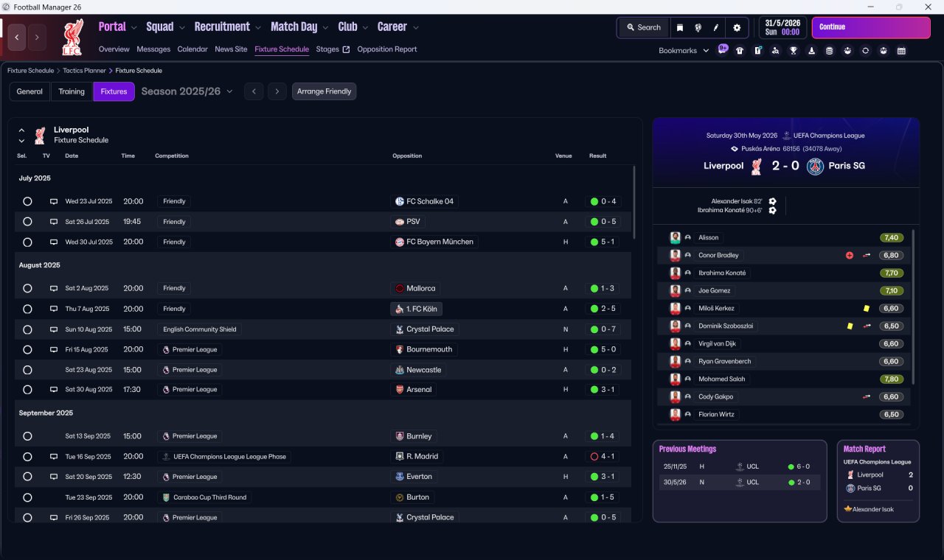Open the globe world icon in toolbar
The image size is (944, 560).
tap(698, 27)
